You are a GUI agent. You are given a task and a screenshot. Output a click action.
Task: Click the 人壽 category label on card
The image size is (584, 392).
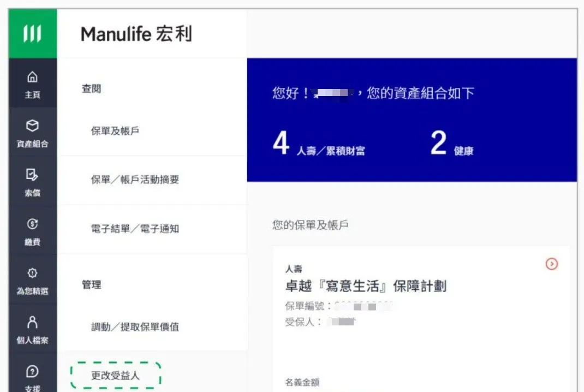[x=294, y=269]
